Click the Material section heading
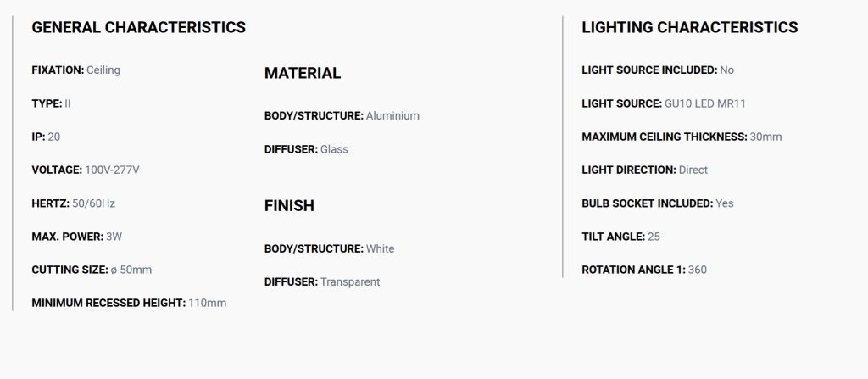Screen dimensions: 868x379 click(303, 73)
